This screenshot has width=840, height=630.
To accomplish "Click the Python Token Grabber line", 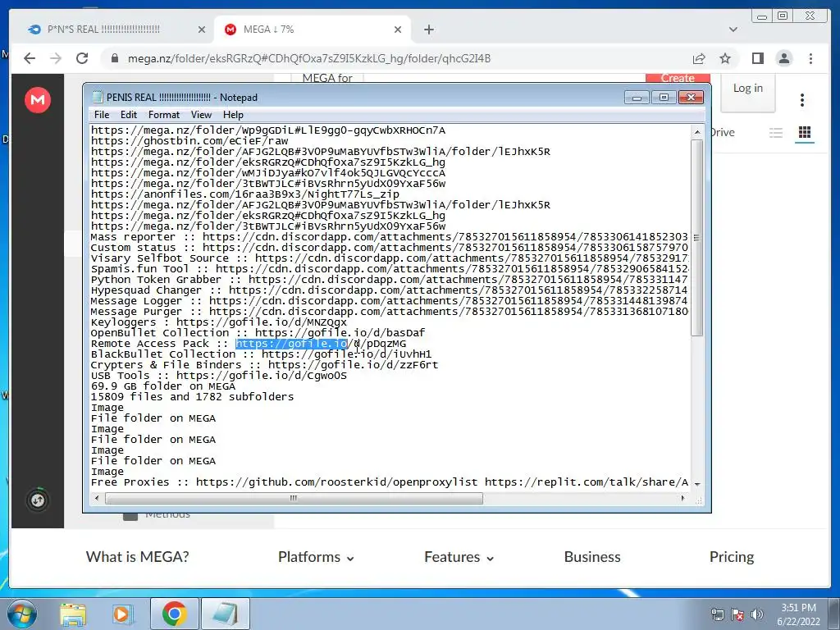I will coord(390,280).
